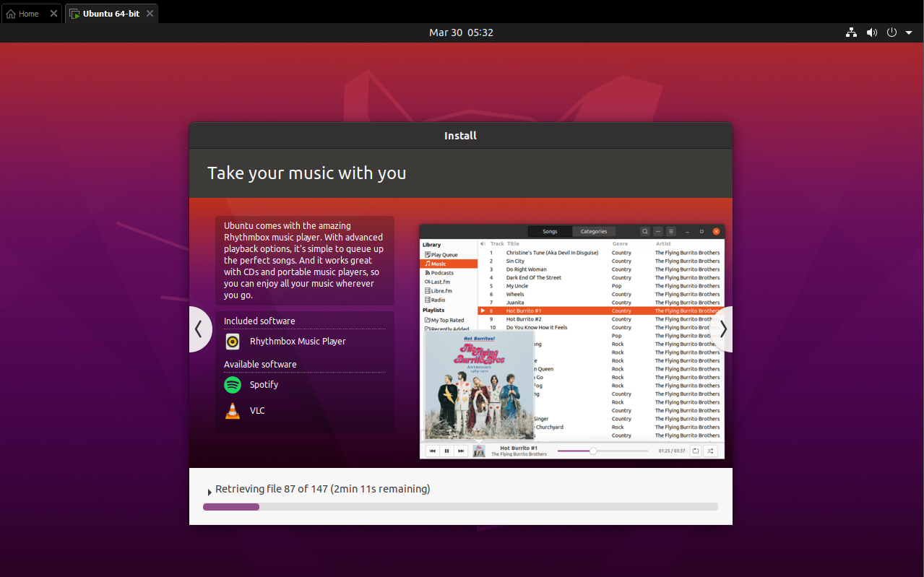Toggle repeat icon in Rhythmbox player bar
This screenshot has width=924, height=577.
[696, 451]
